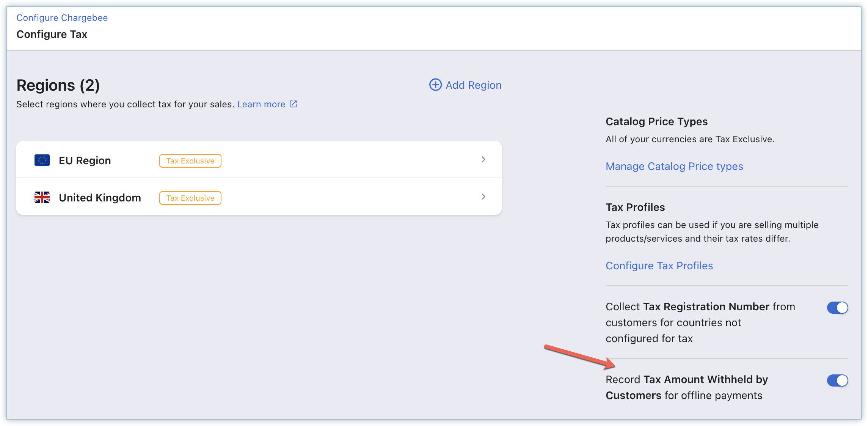Viewport: 868px width, 426px height.
Task: Select the United Kingdom name
Action: (100, 198)
